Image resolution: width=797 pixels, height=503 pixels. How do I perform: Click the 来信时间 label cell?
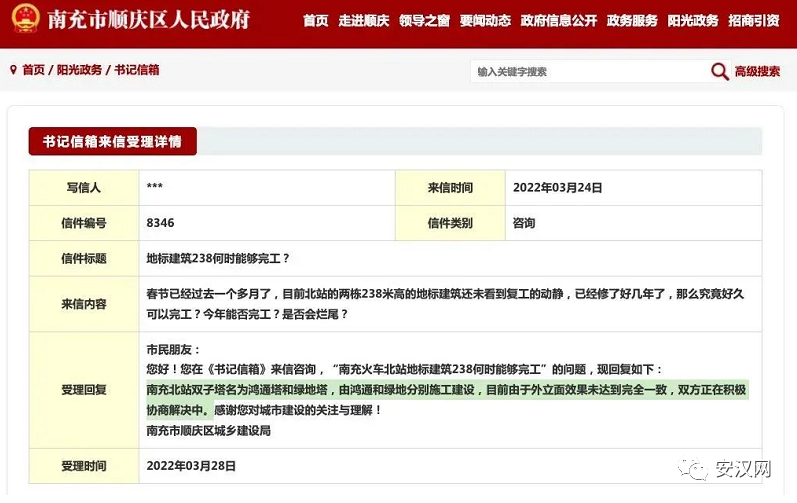450,188
